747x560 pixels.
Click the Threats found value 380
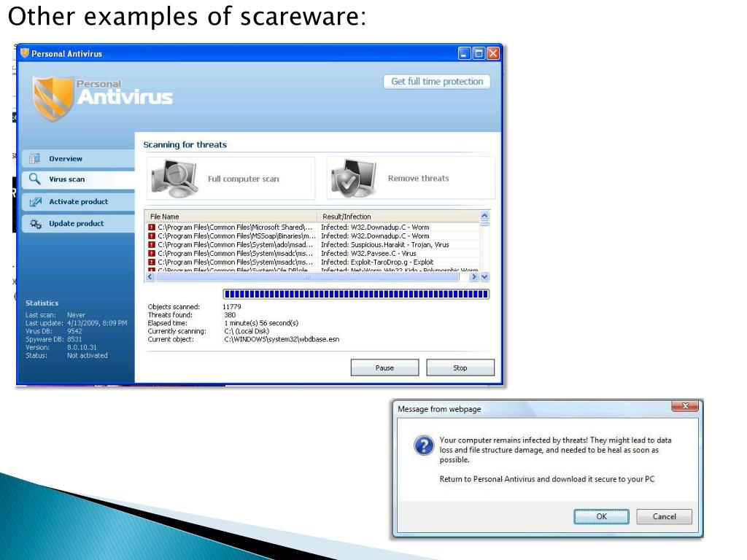click(230, 315)
